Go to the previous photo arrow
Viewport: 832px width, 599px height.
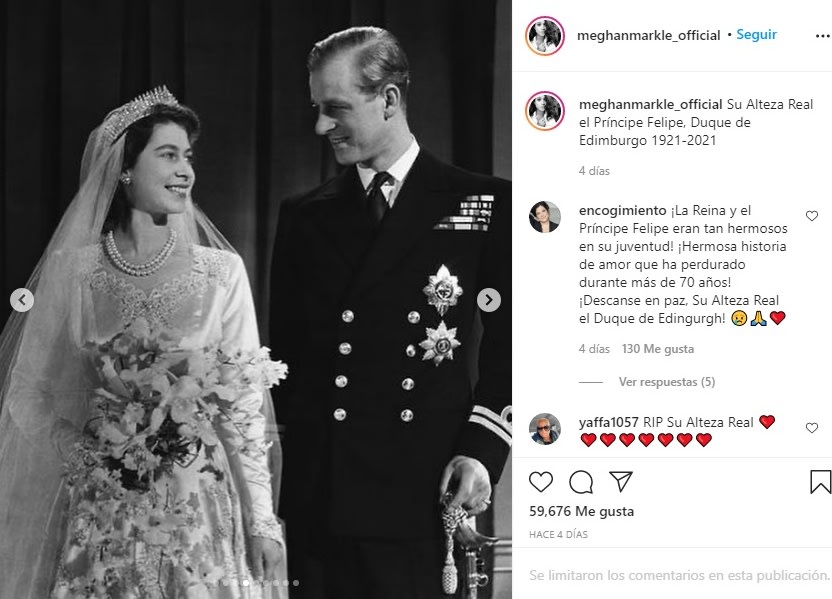[22, 300]
